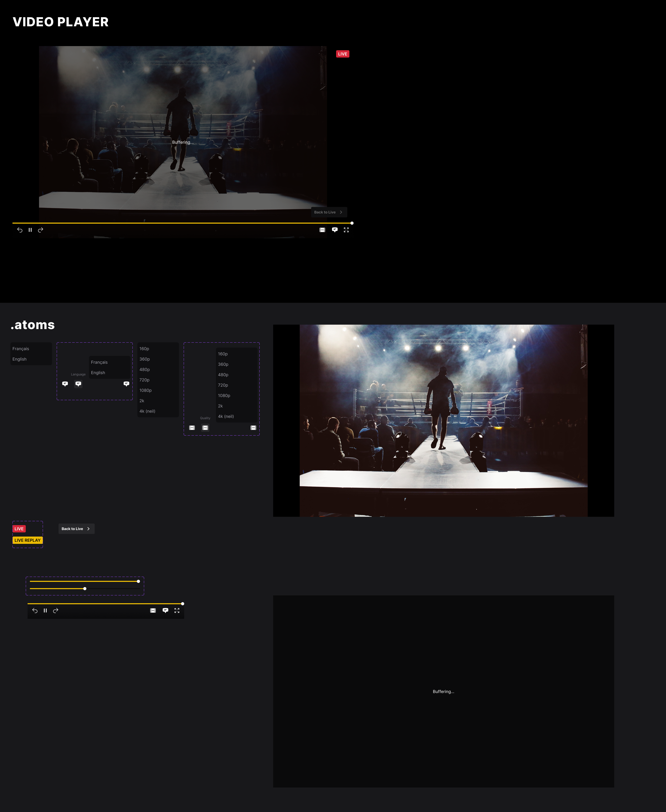This screenshot has width=666, height=812.
Task: Click the Back to Live button on the video
Action: pos(329,212)
